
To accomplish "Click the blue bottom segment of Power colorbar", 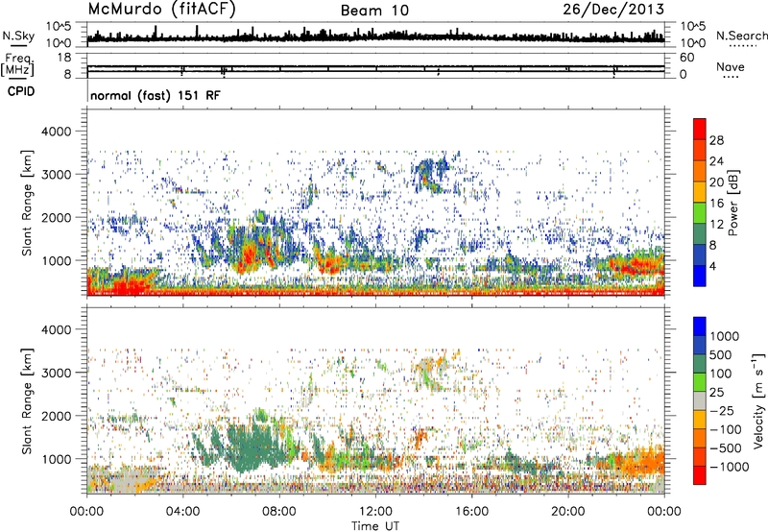I will tap(700, 276).
